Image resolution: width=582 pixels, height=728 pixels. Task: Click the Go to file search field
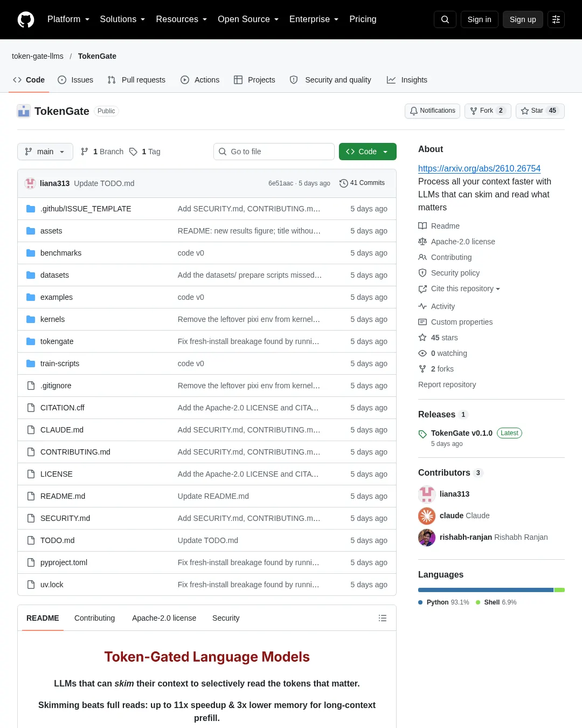tap(274, 152)
